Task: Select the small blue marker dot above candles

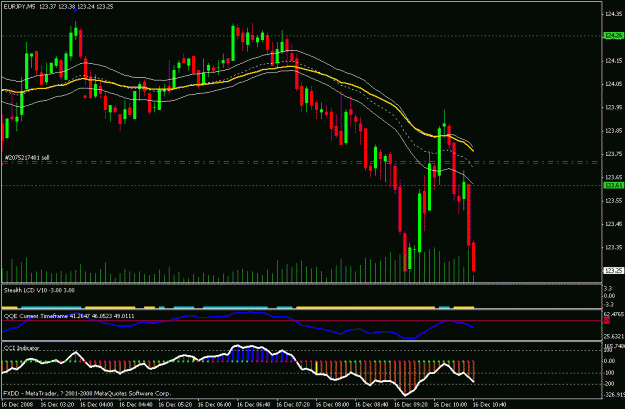Action: point(75,10)
